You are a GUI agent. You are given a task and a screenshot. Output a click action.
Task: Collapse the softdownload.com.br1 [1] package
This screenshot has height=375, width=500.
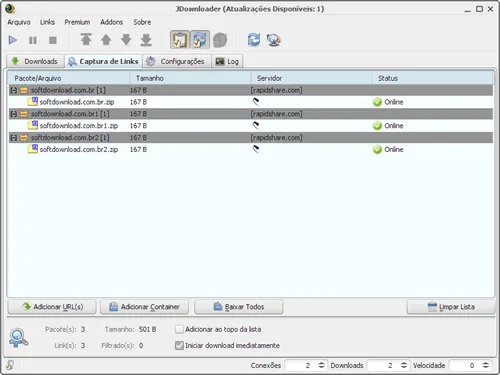tap(13, 114)
